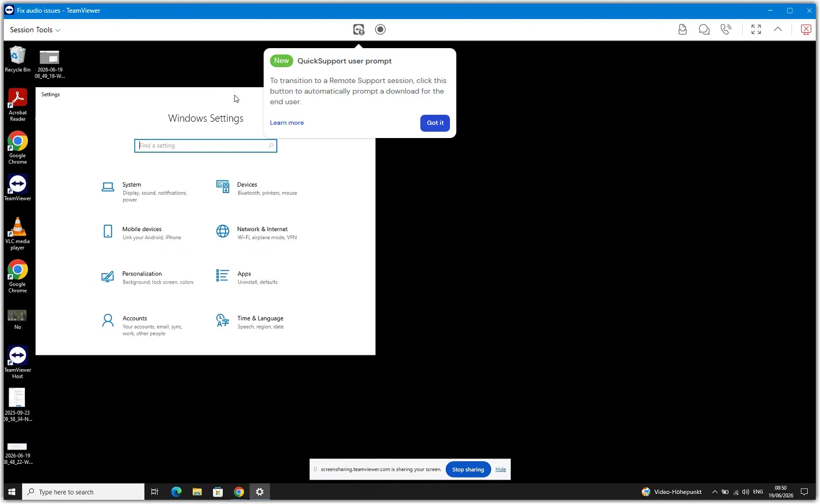The height and width of the screenshot is (504, 820).
Task: Click the Got it button
Action: tap(435, 123)
